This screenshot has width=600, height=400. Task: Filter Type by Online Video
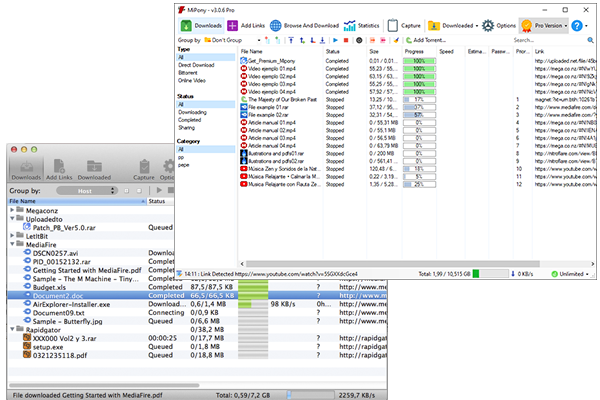pyautogui.click(x=192, y=80)
